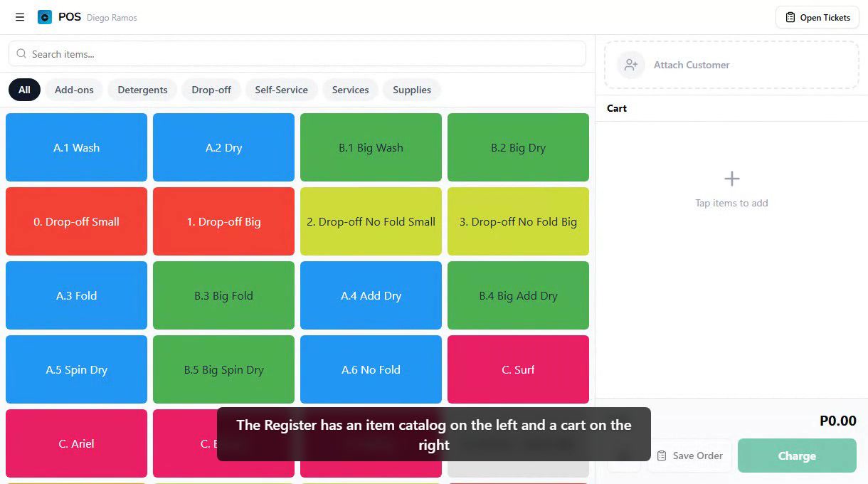Click the POS application logo
Image resolution: width=868 pixels, height=484 pixels.
pyautogui.click(x=44, y=17)
